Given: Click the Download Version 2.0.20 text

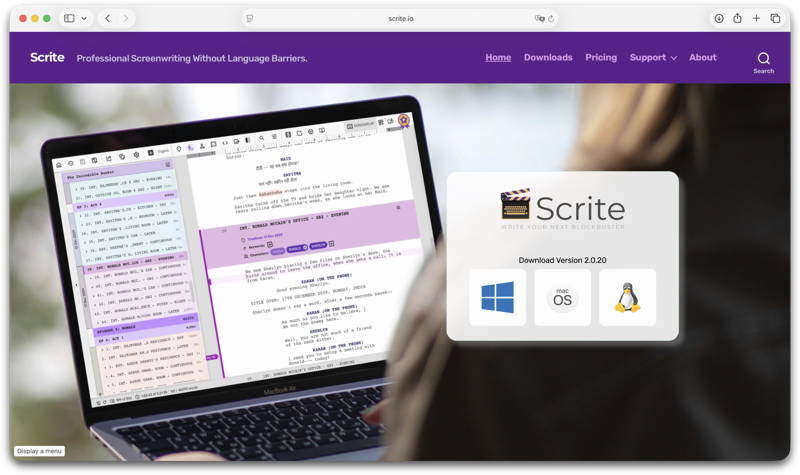Looking at the screenshot, I should (x=562, y=260).
